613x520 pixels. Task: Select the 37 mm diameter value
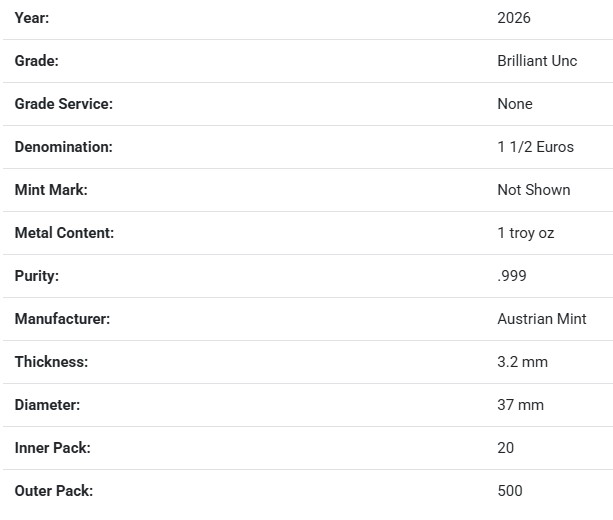click(x=520, y=405)
